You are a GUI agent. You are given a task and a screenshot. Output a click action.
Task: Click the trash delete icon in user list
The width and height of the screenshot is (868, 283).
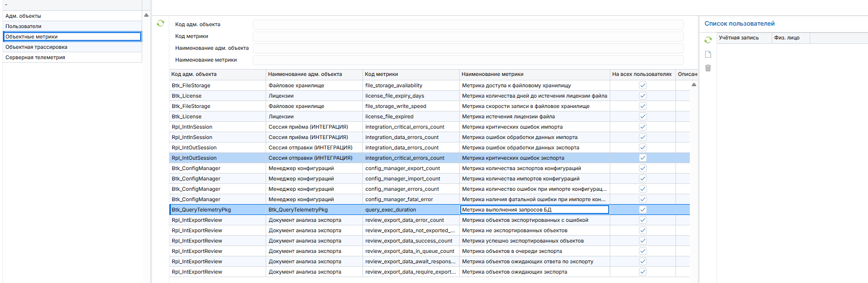[708, 68]
